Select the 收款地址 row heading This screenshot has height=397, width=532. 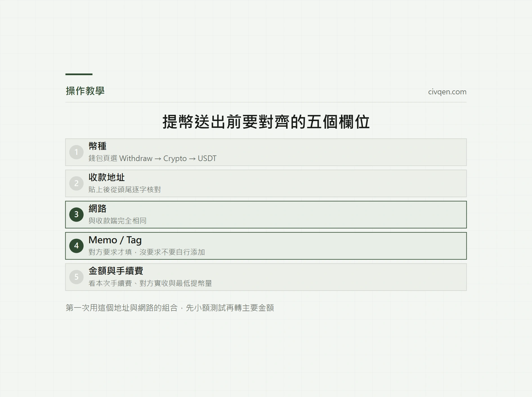(x=106, y=177)
